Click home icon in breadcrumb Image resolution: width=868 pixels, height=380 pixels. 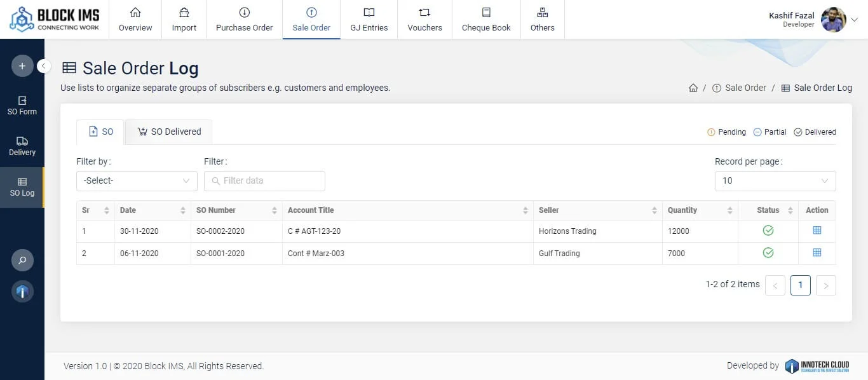pyautogui.click(x=693, y=88)
